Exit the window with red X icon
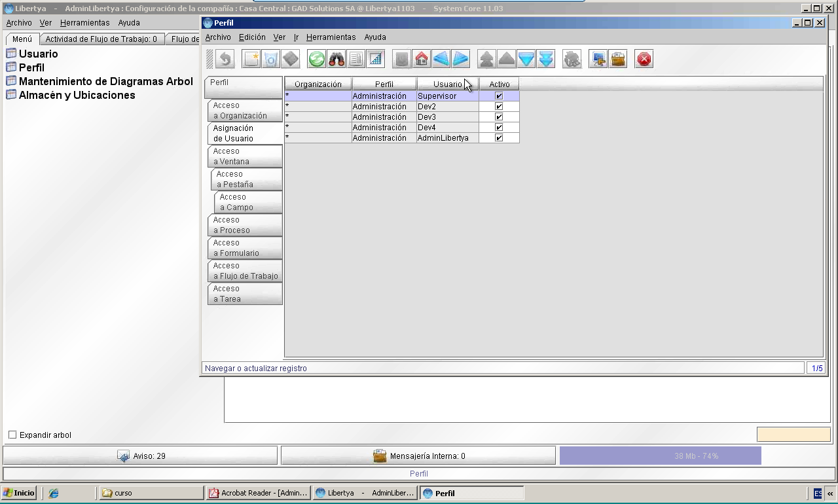Screen dimensions: 838x504 point(644,60)
